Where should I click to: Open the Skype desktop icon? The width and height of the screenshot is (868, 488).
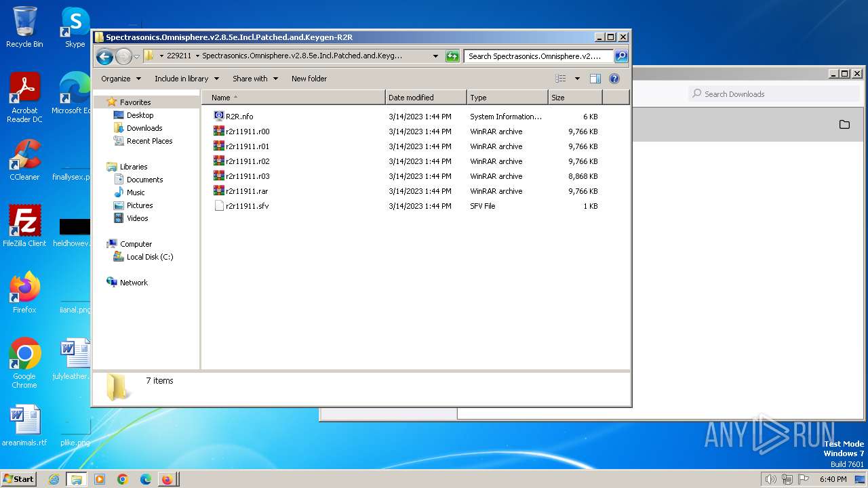pyautogui.click(x=75, y=27)
